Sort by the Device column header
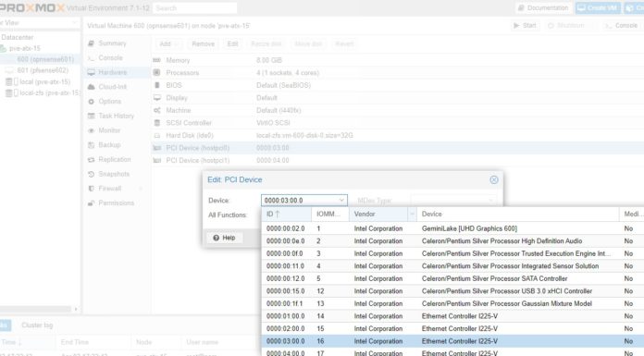The width and height of the screenshot is (644, 356). [x=517, y=214]
